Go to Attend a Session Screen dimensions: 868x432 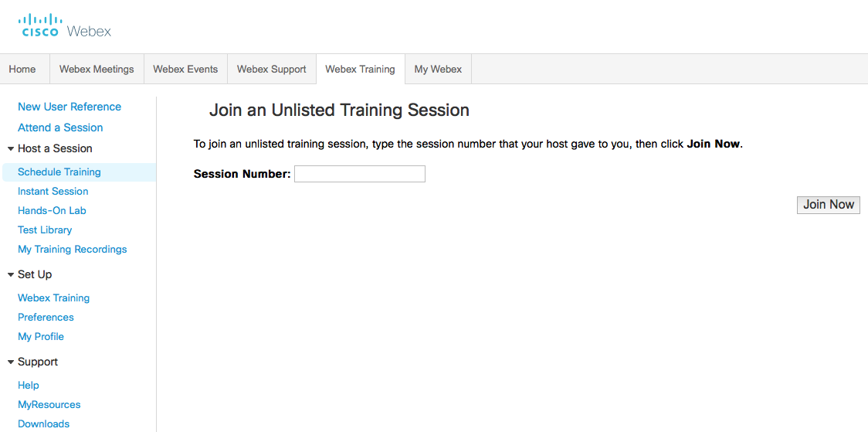[60, 128]
